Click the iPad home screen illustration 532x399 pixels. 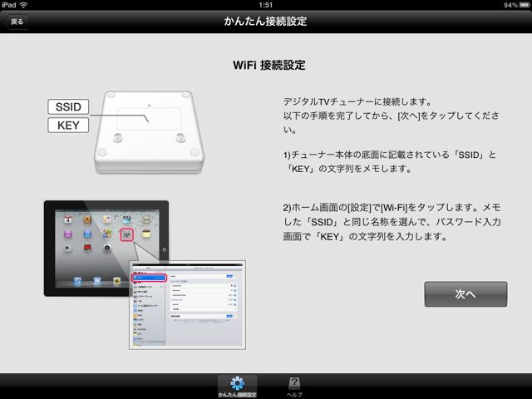tap(106, 249)
